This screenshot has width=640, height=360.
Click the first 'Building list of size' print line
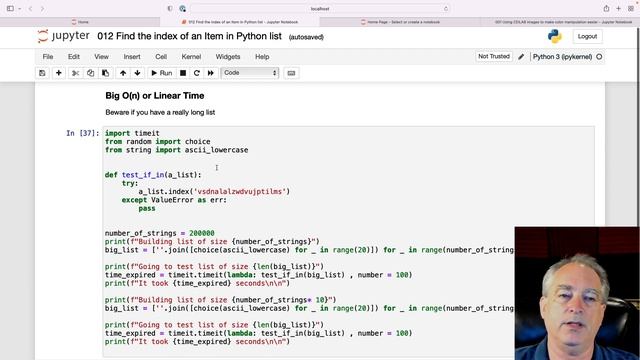point(212,242)
